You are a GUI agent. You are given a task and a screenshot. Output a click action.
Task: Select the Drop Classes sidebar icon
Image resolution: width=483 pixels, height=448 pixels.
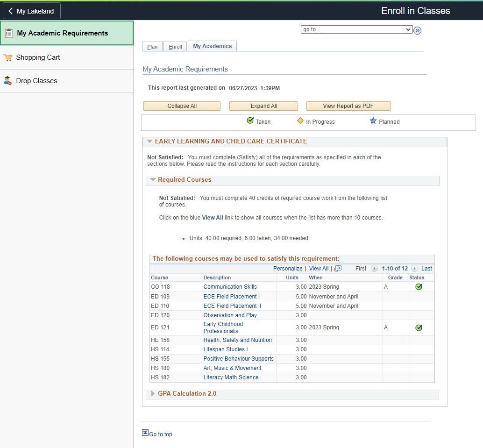(x=8, y=80)
